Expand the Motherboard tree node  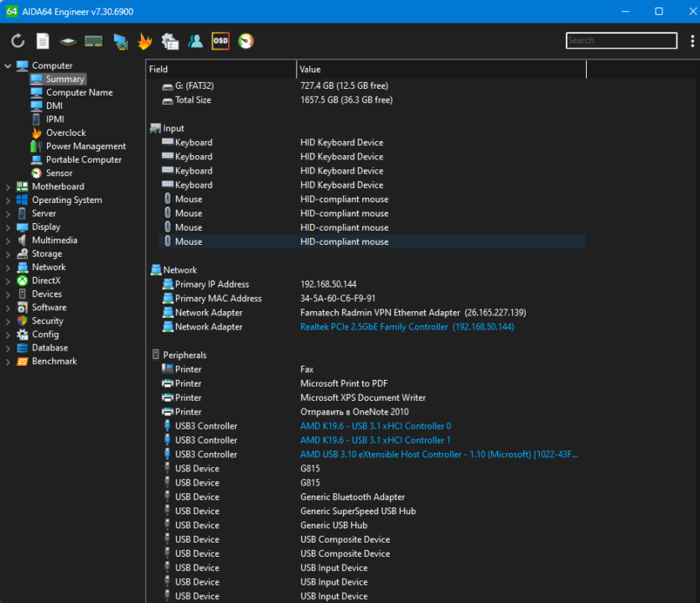(8, 187)
